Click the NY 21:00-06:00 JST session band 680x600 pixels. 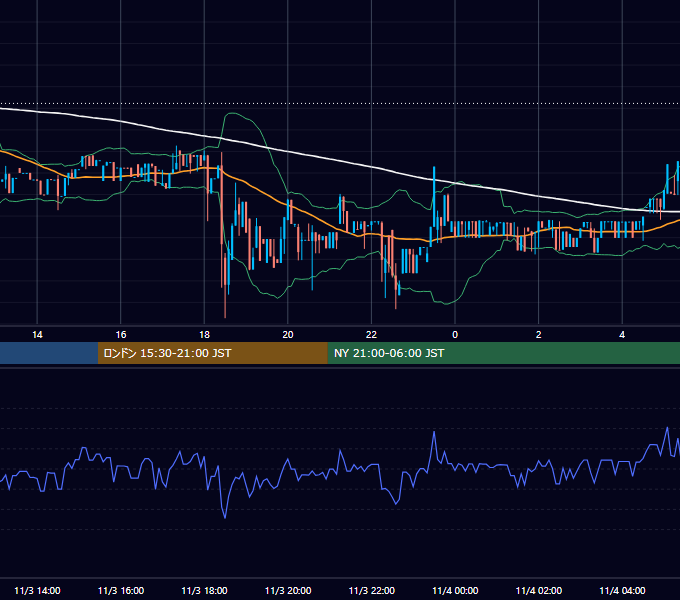[504, 353]
